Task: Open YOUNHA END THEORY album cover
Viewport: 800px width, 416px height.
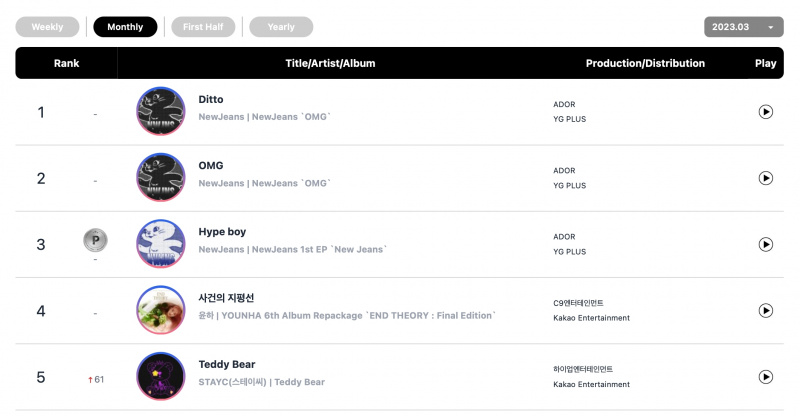Action: coord(161,310)
